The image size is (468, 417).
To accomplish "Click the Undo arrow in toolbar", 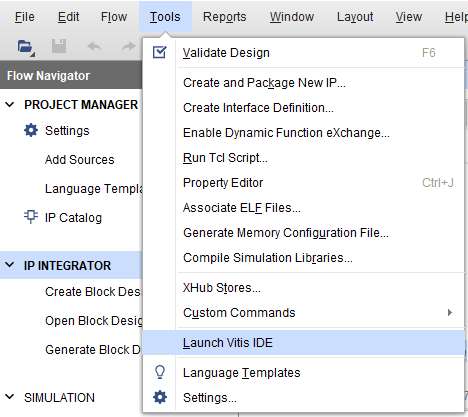I will [94, 46].
